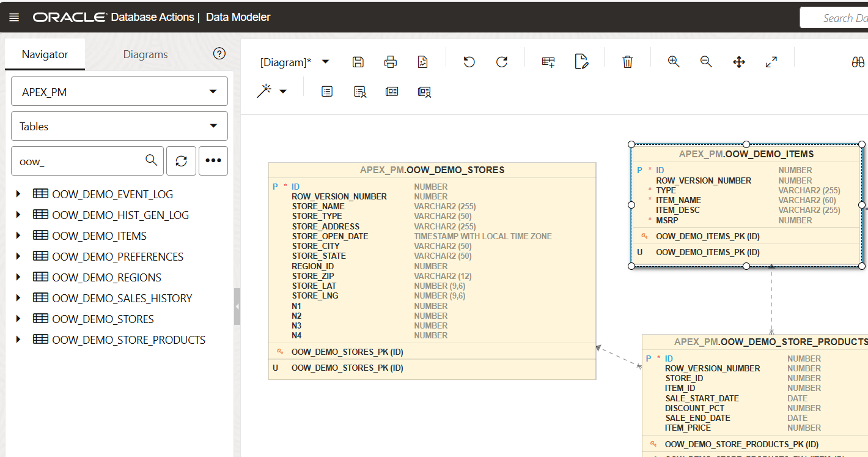The height and width of the screenshot is (457, 868).
Task: Open the hamburger navigation menu
Action: pyautogui.click(x=14, y=18)
